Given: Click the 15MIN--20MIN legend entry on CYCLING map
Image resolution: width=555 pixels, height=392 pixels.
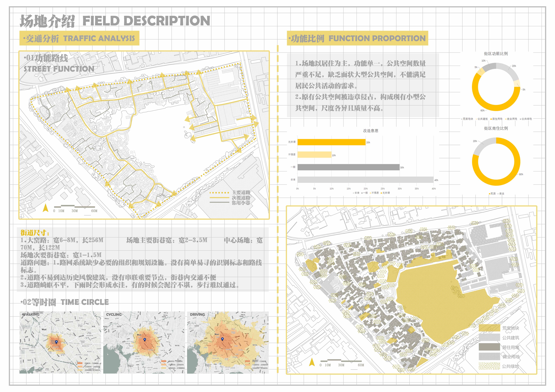Looking at the screenshot, I should coord(173,365).
